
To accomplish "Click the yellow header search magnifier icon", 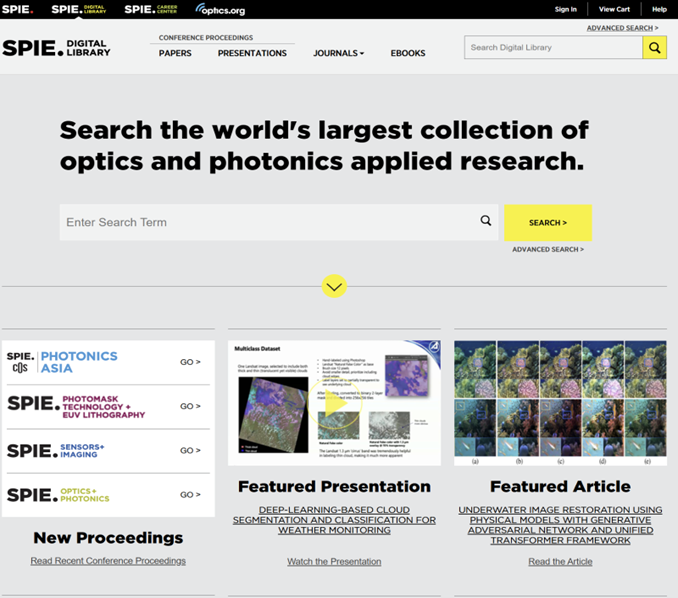I will (655, 47).
